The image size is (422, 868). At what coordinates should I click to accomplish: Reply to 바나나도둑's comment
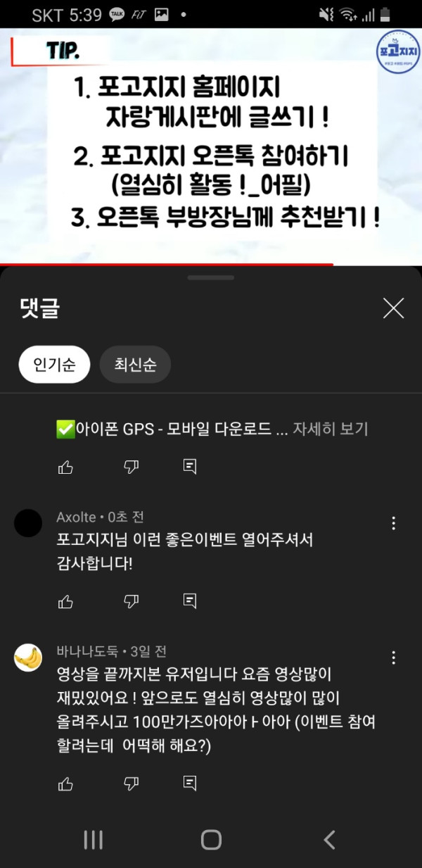tap(189, 783)
